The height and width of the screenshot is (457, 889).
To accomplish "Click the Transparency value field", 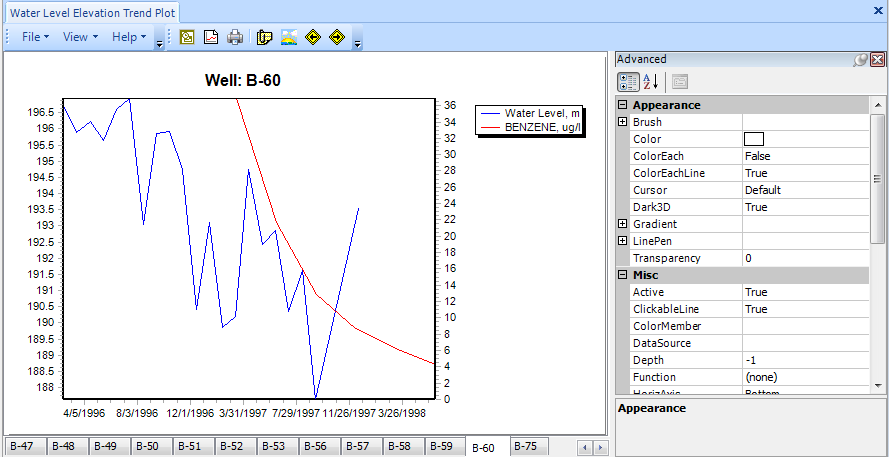I will tap(805, 258).
